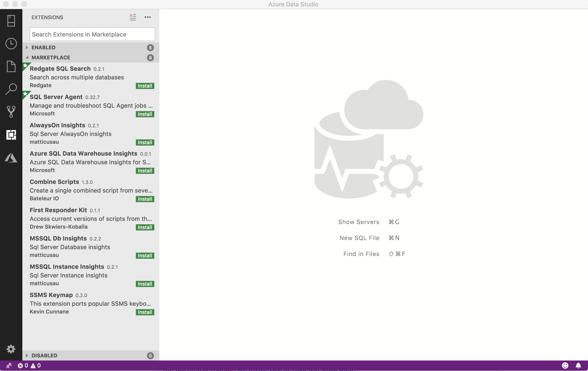Click the error count indicator in status bar

(23, 365)
